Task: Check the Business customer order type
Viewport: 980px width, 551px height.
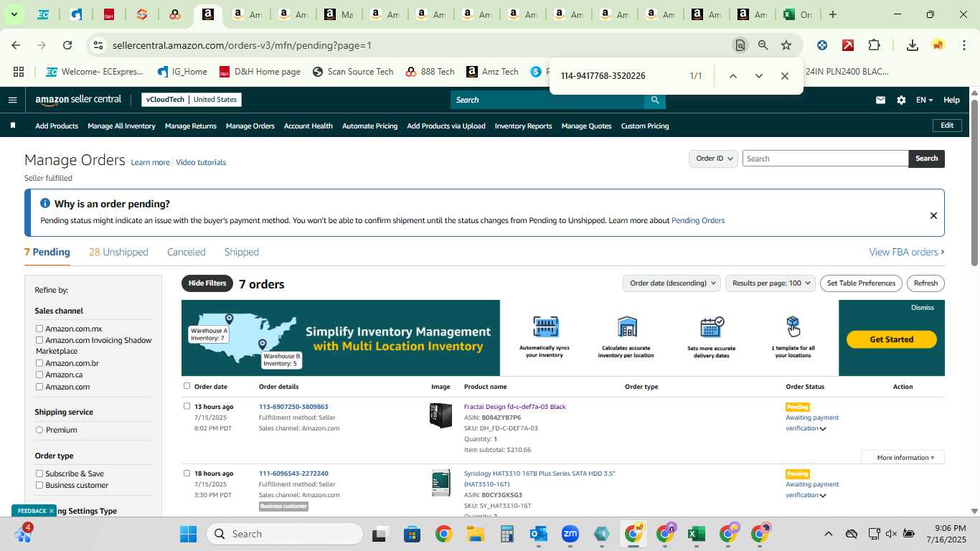Action: (39, 485)
